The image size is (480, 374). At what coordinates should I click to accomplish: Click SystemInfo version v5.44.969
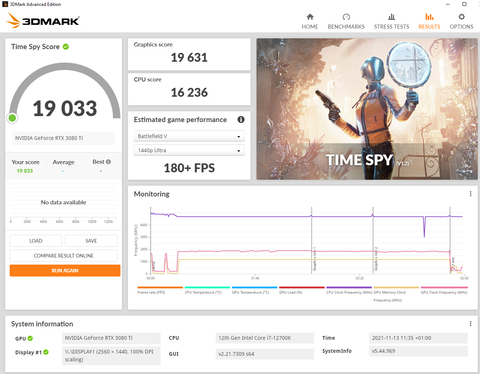(418, 351)
